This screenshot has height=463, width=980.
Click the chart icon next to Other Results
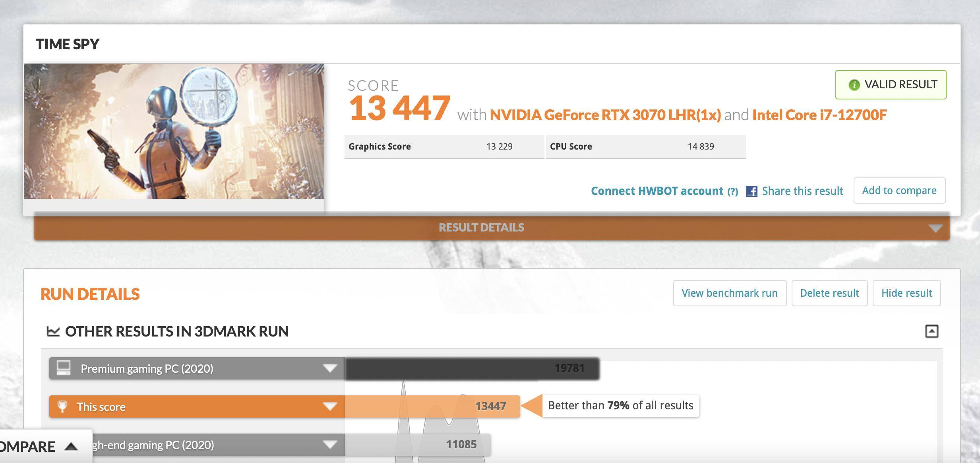53,331
